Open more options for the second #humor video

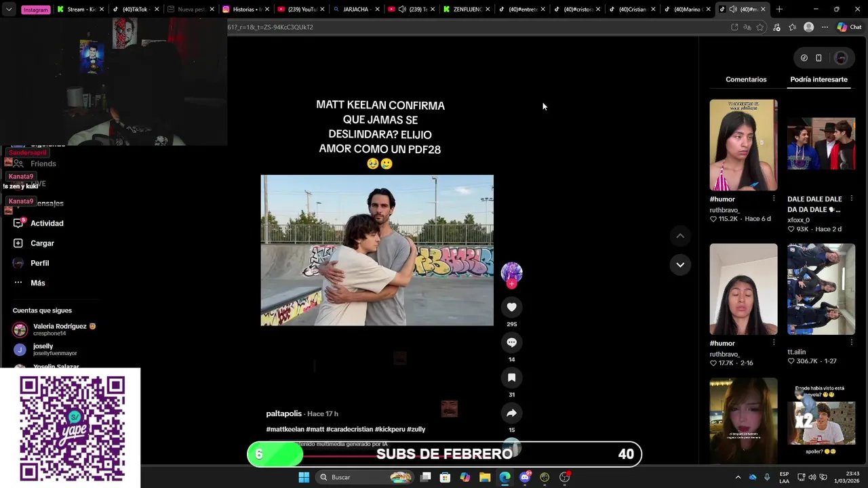point(774,342)
